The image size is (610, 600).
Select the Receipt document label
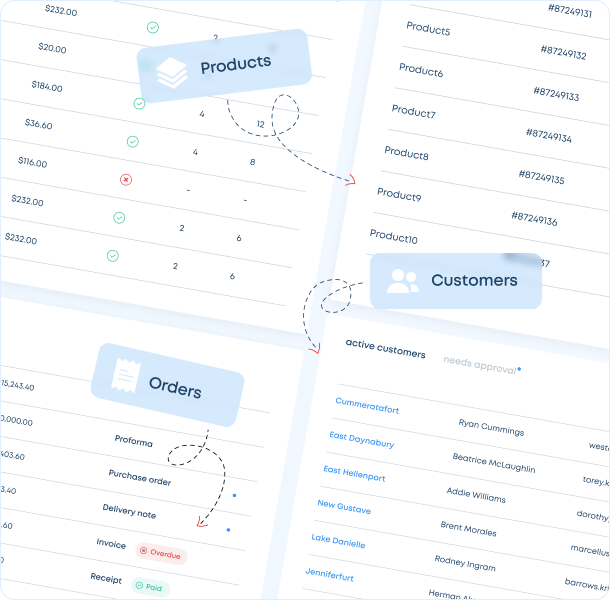pyautogui.click(x=106, y=578)
